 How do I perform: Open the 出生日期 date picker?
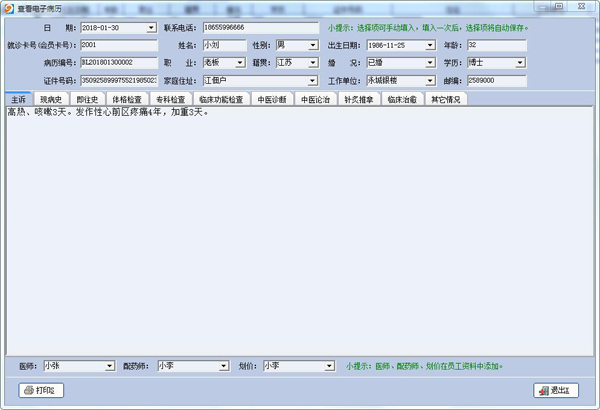coord(430,45)
